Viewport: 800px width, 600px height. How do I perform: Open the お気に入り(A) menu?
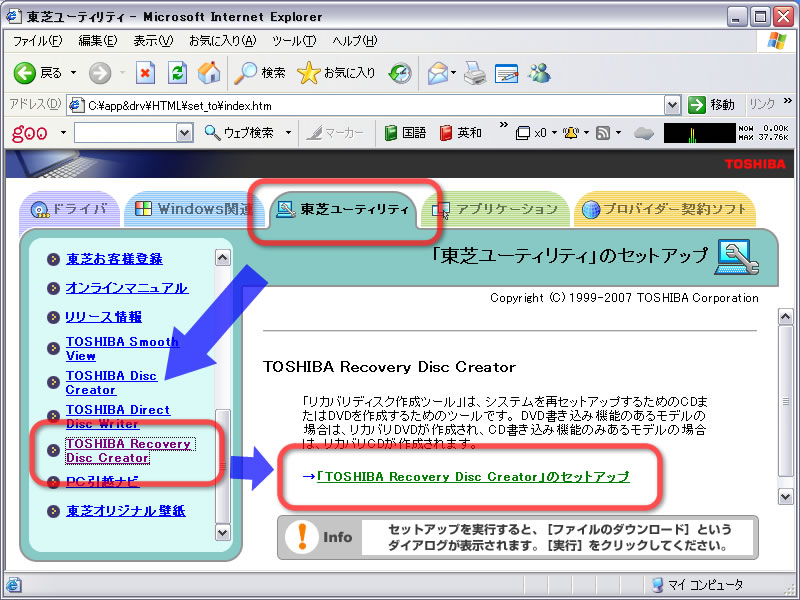[x=222, y=41]
